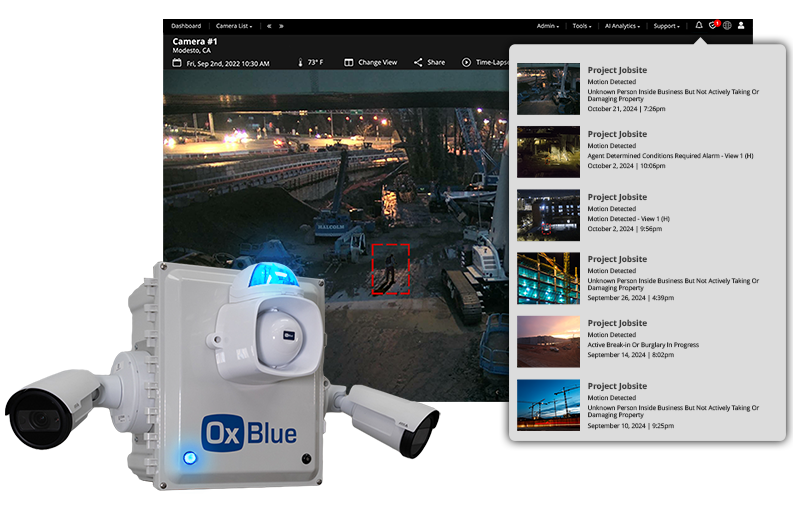793x509 pixels.
Task: Go to the Dashboard link
Action: [185, 26]
